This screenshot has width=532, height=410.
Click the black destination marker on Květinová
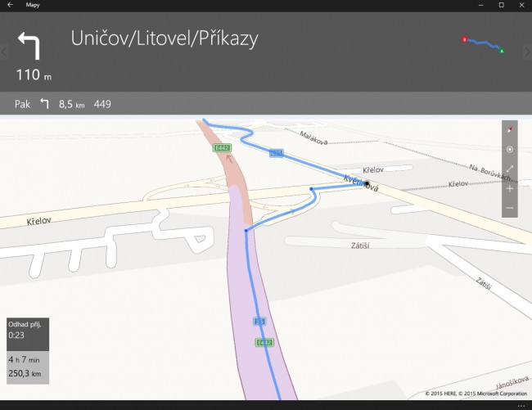pyautogui.click(x=367, y=184)
